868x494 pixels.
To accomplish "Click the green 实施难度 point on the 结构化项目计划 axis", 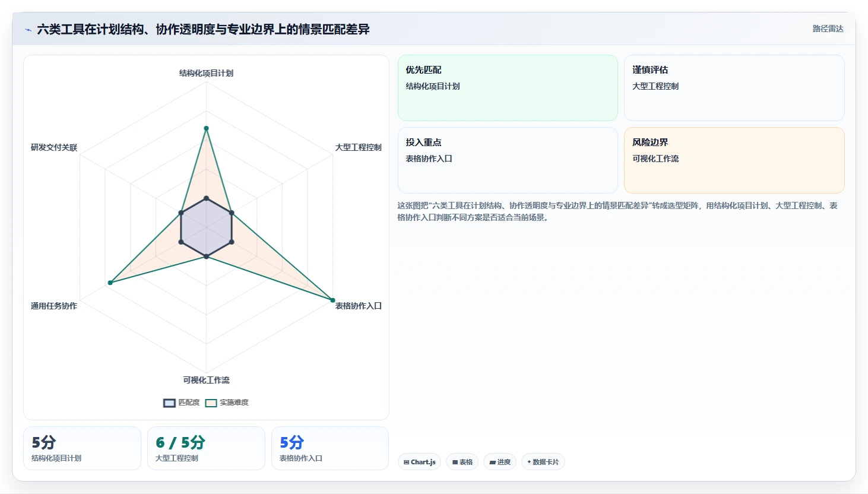I will (206, 128).
